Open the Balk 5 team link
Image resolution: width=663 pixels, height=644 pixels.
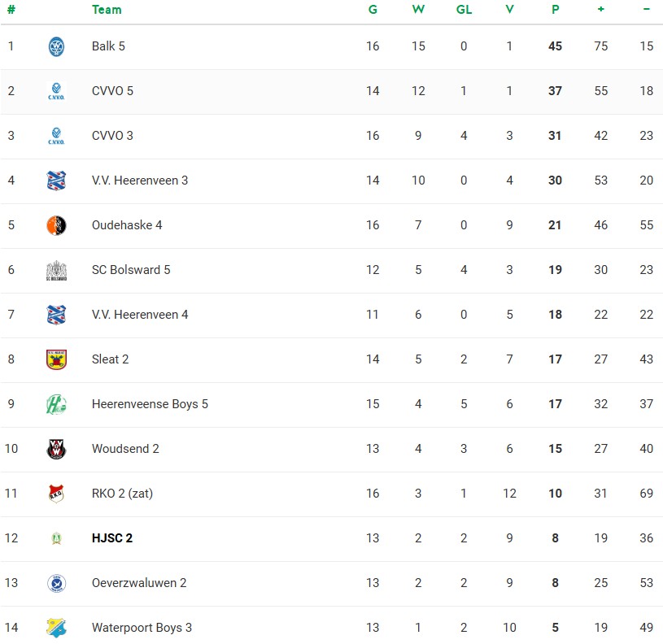tap(108, 46)
